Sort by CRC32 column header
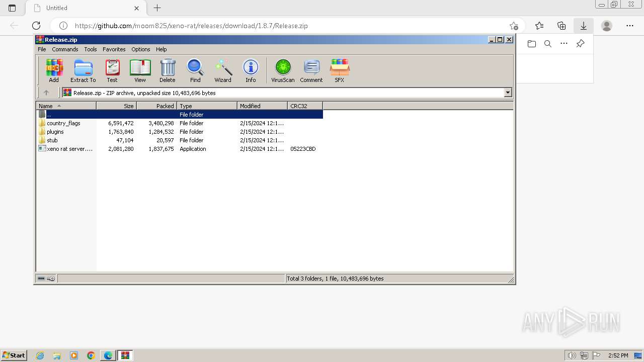This screenshot has height=362, width=644. (x=305, y=106)
